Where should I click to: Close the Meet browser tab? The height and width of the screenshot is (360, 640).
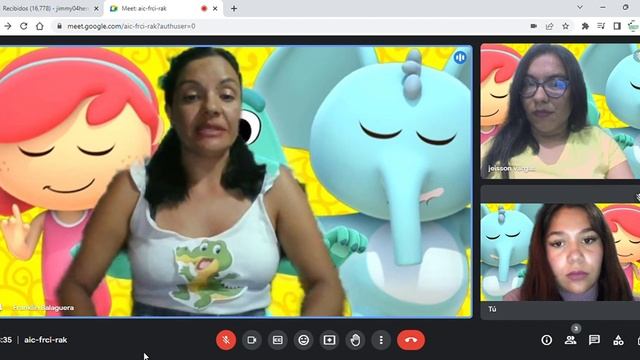[x=215, y=9]
